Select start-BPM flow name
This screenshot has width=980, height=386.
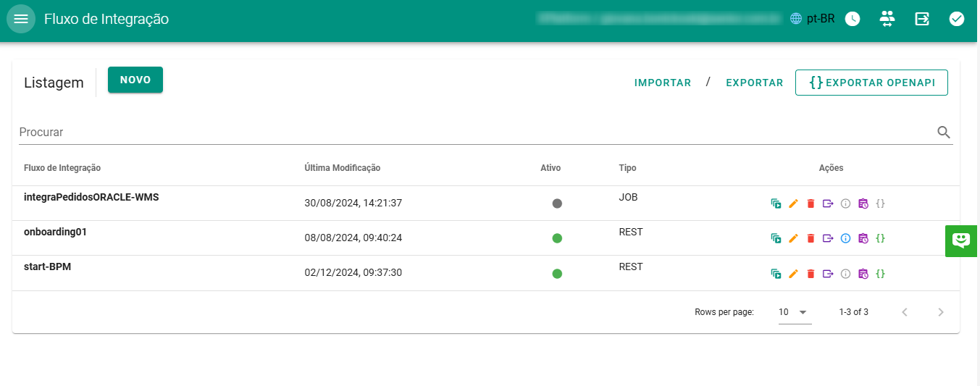pyautogui.click(x=47, y=267)
